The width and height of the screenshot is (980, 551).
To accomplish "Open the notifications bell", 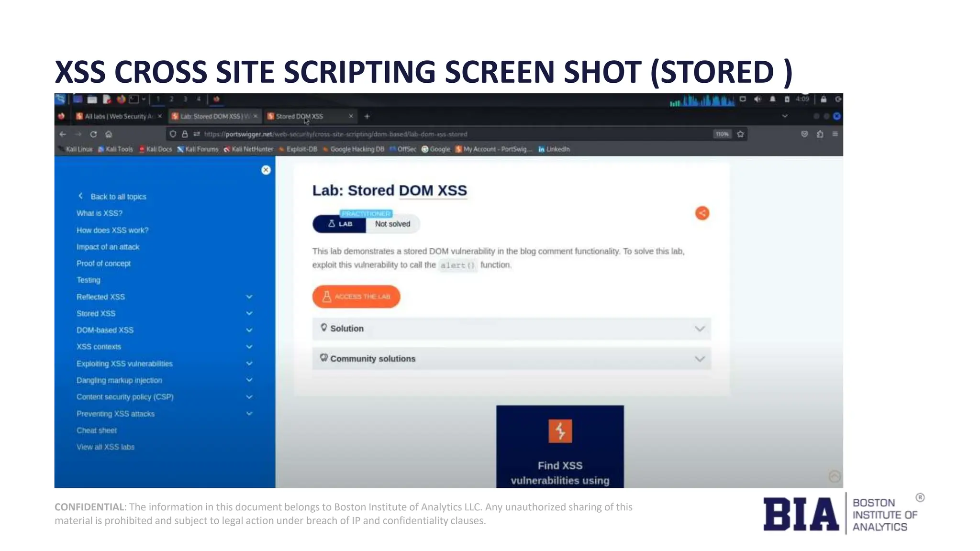I will point(772,99).
